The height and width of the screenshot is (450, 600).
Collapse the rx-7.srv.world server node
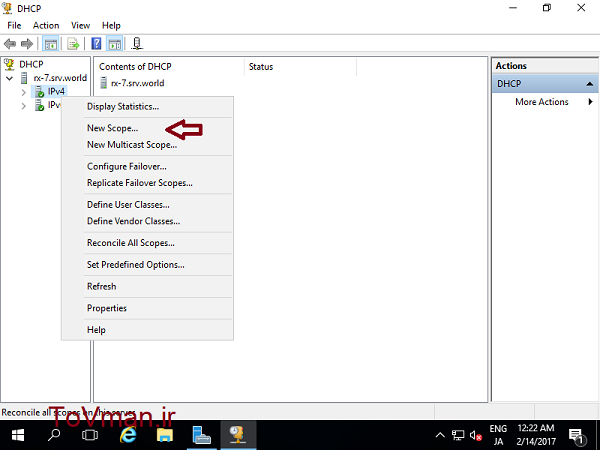pyautogui.click(x=10, y=78)
